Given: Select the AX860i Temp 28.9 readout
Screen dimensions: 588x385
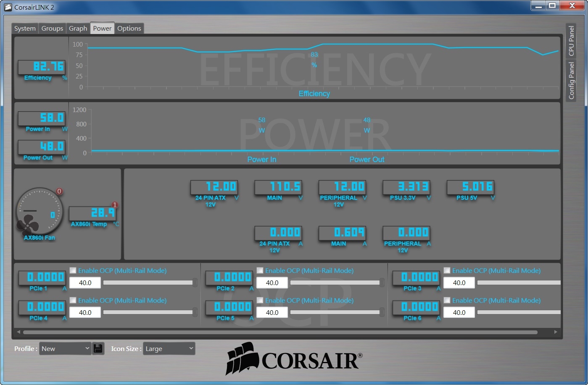Looking at the screenshot, I should click(x=92, y=214).
